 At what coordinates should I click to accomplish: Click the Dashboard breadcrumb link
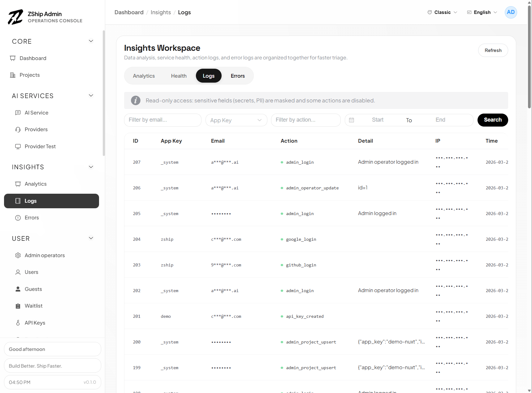(x=129, y=12)
